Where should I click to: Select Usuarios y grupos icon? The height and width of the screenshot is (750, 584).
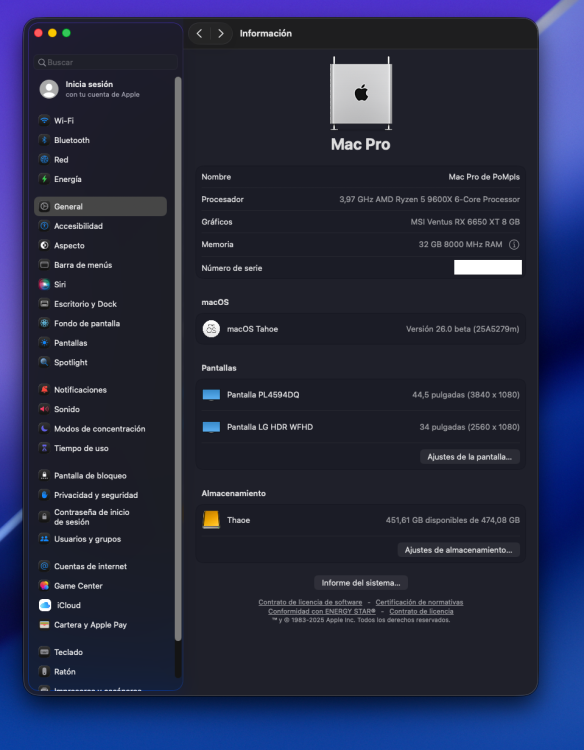pyautogui.click(x=44, y=539)
